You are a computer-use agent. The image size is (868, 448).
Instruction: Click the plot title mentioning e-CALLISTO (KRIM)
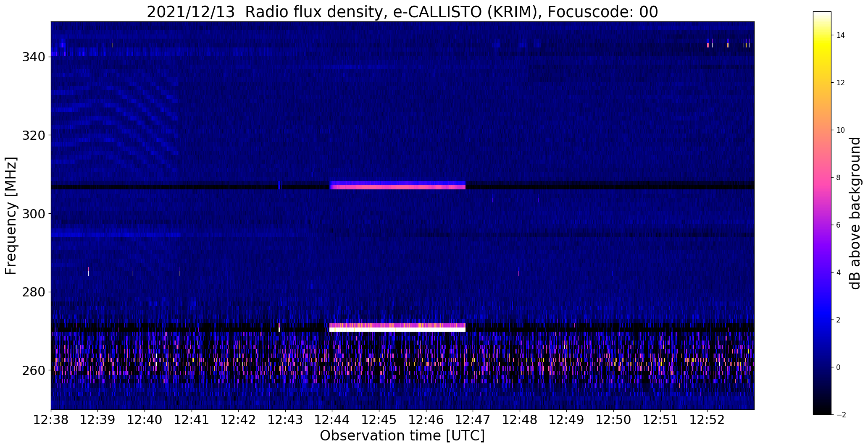click(402, 12)
